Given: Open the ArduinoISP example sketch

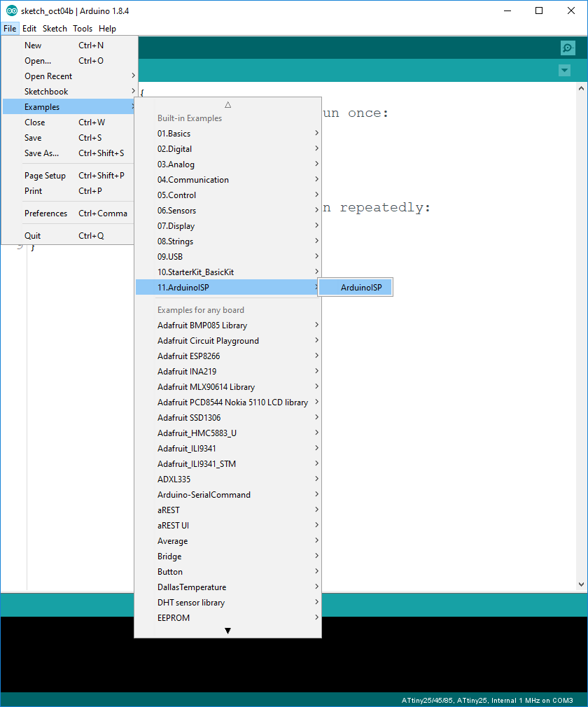Looking at the screenshot, I should point(356,287).
